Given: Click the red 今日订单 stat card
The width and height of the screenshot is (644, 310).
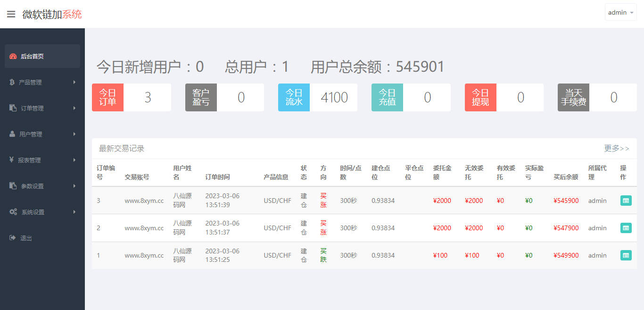Looking at the screenshot, I should tap(107, 98).
